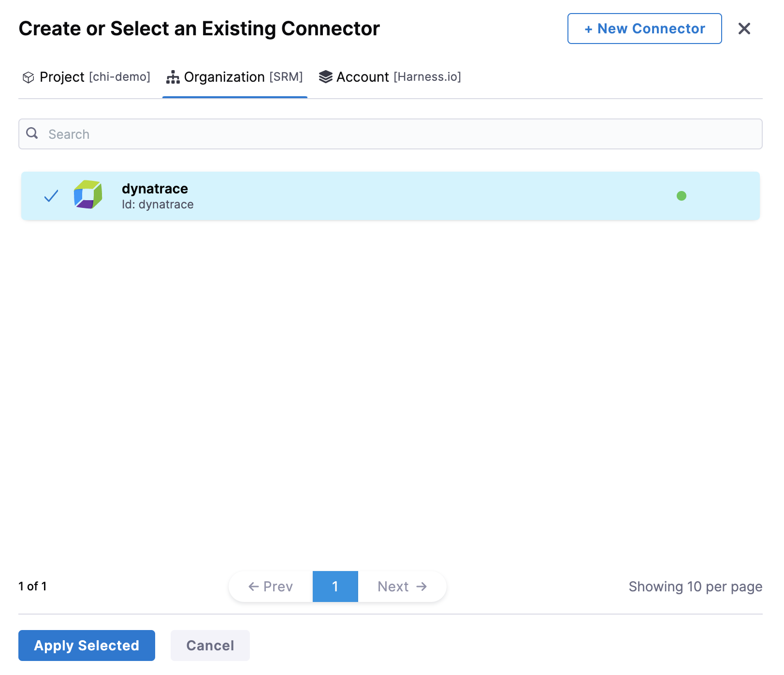Create a new connector with + New Connector
The height and width of the screenshot is (675, 784).
click(644, 29)
